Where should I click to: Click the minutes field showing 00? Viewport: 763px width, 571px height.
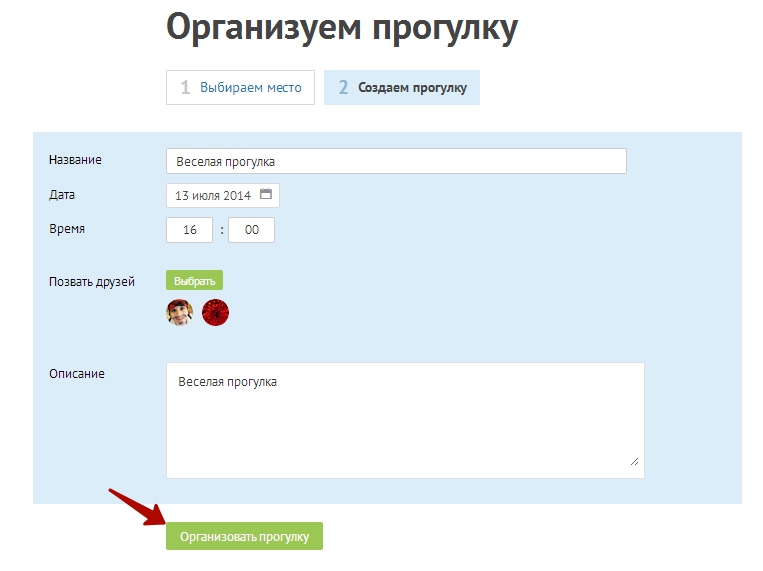[251, 230]
